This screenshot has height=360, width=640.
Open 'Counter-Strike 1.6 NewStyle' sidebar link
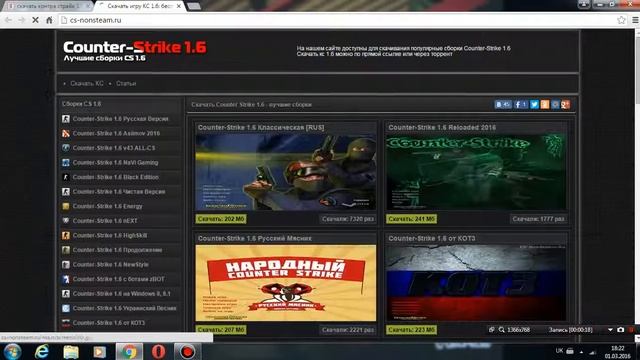tap(111, 264)
